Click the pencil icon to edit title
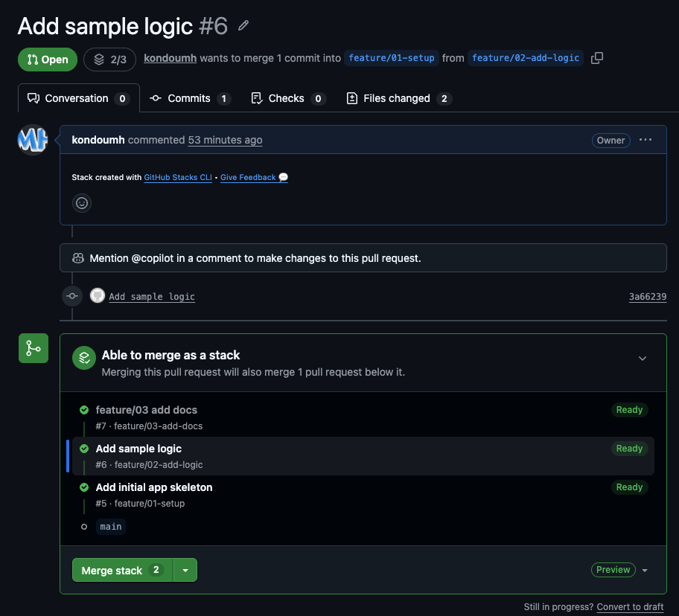The height and width of the screenshot is (616, 679). click(243, 25)
